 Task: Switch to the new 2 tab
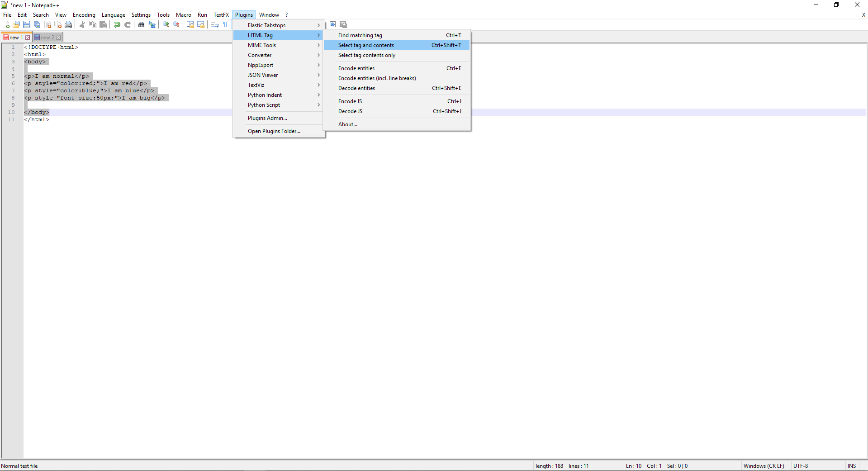tap(47, 38)
